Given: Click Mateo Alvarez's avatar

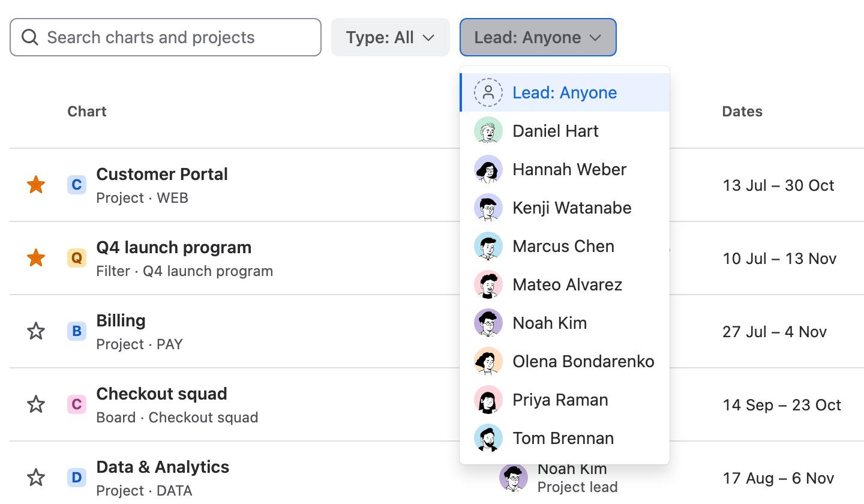Looking at the screenshot, I should [x=488, y=284].
